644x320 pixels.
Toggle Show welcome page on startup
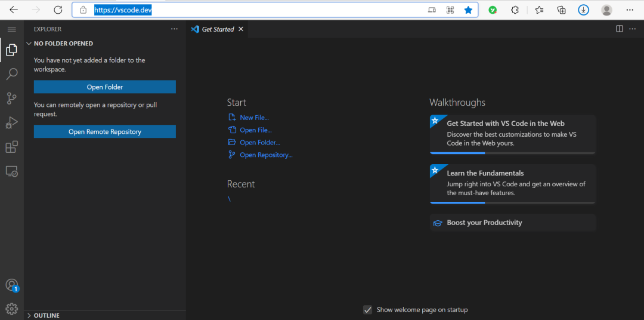pyautogui.click(x=367, y=310)
